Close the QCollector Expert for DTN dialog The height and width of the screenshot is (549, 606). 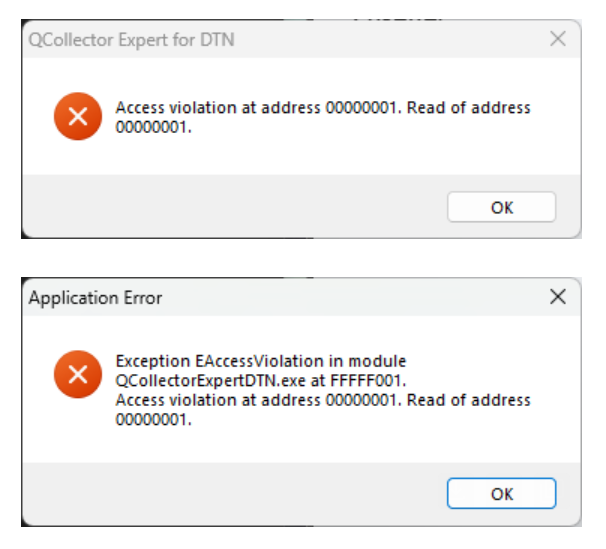tap(558, 39)
